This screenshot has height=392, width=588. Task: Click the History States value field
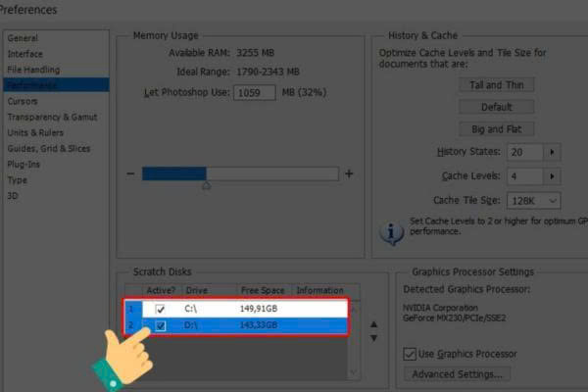524,152
